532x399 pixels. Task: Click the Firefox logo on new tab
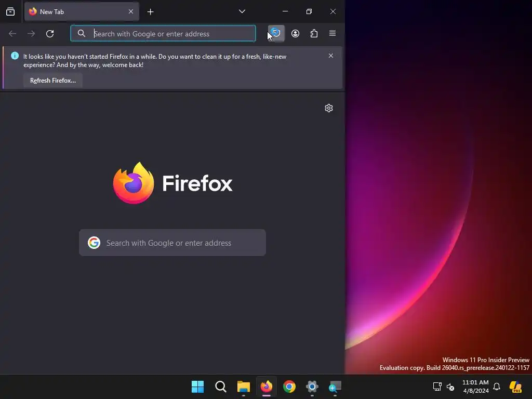pyautogui.click(x=172, y=183)
